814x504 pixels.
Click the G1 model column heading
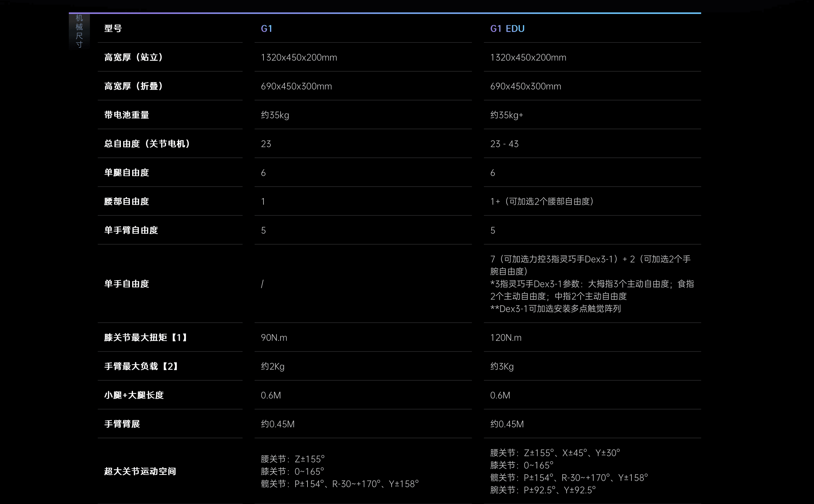click(266, 29)
